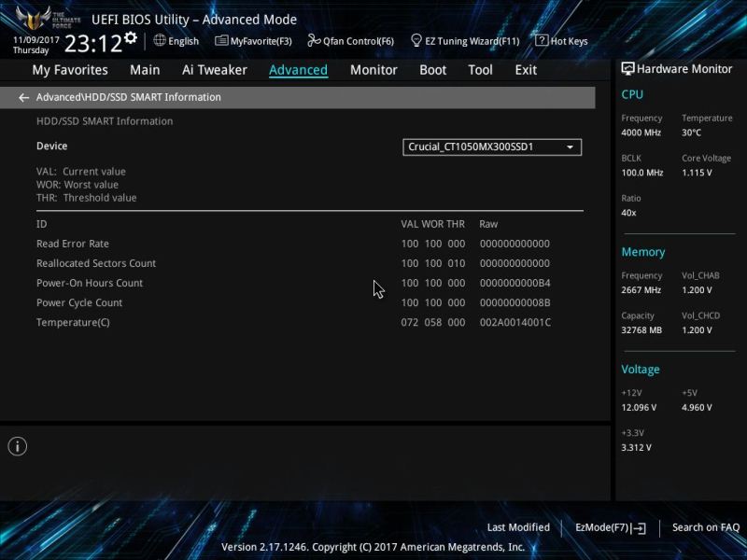Open MyFavorite(F3) list icon

(221, 40)
